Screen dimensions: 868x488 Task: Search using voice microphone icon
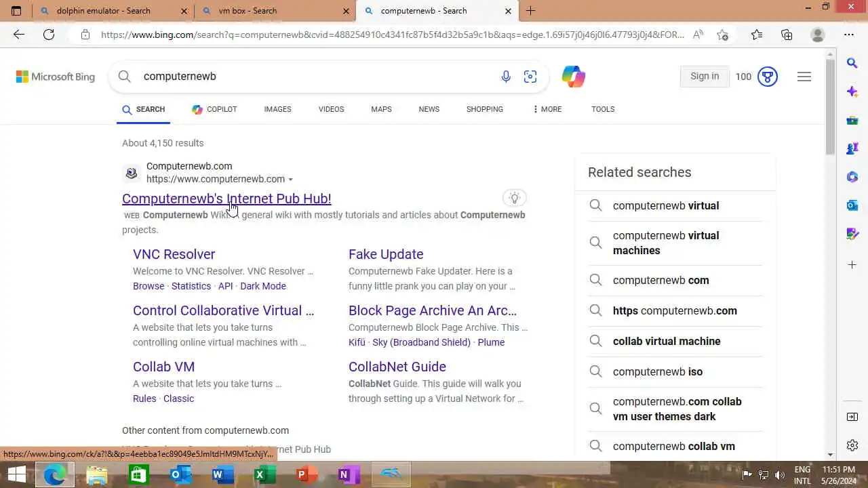[506, 77]
